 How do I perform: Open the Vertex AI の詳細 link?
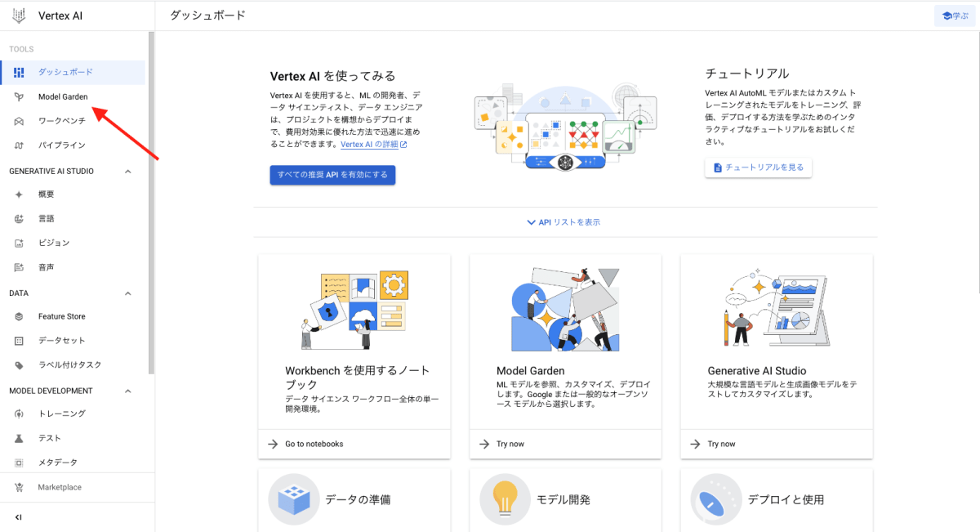374,145
